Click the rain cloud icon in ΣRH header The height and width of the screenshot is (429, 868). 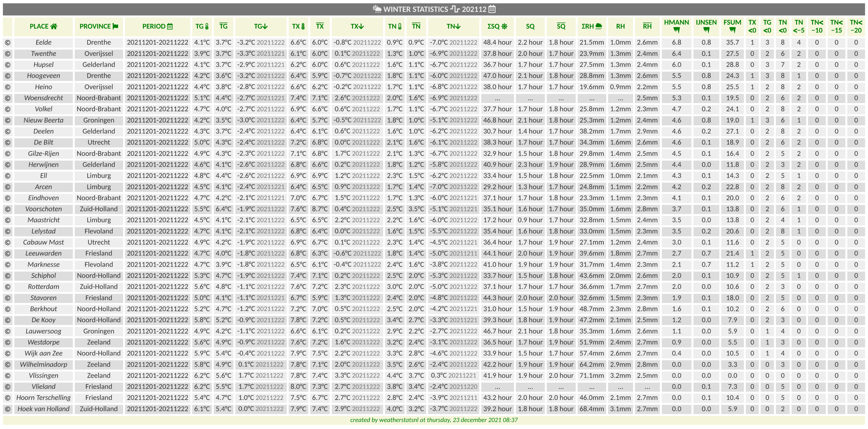pyautogui.click(x=599, y=26)
